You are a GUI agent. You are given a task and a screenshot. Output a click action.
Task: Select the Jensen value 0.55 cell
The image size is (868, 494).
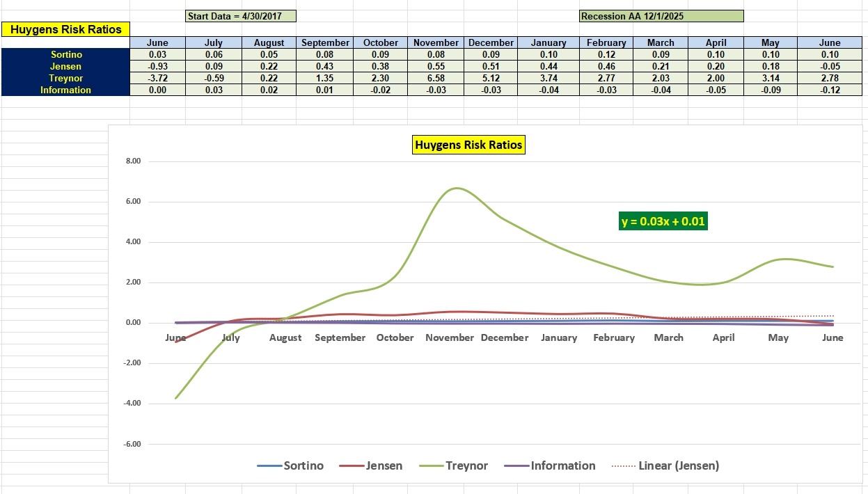436,66
